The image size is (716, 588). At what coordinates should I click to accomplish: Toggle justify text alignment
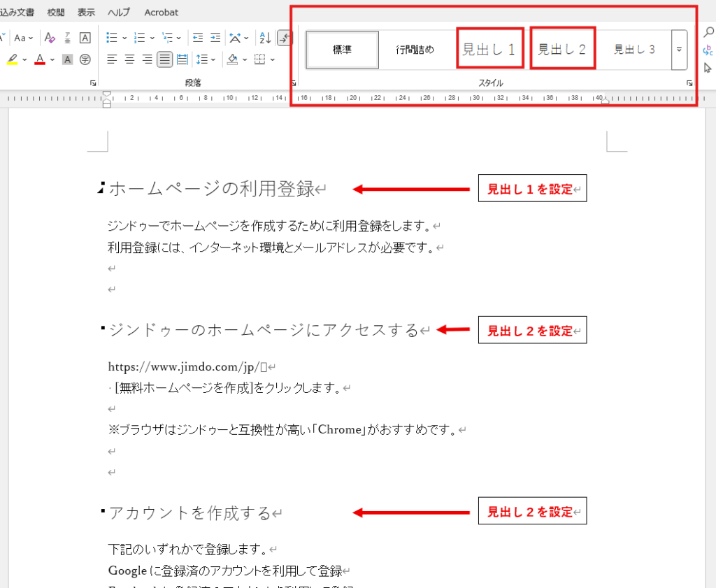click(164, 59)
